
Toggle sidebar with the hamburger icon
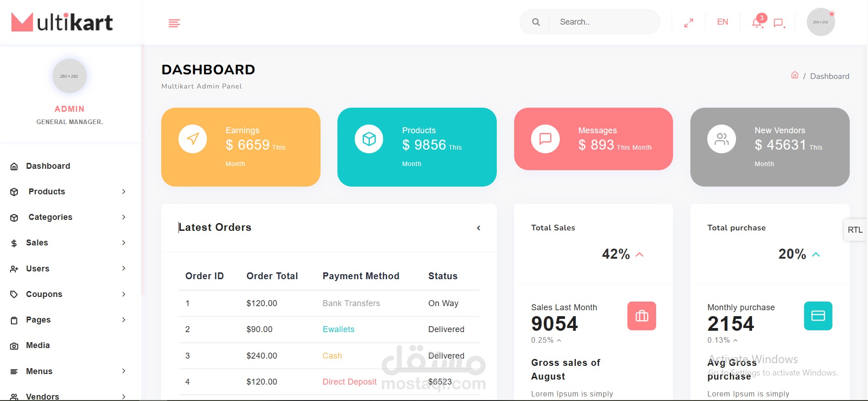click(174, 23)
